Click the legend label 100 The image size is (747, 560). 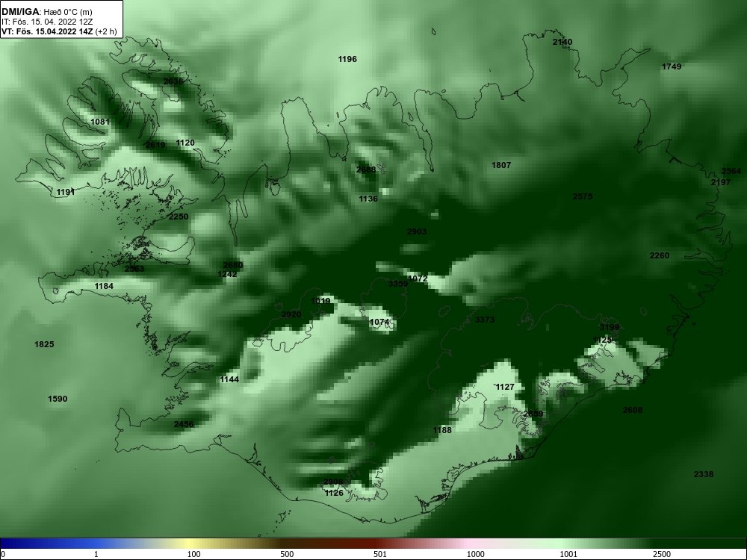[x=193, y=554]
